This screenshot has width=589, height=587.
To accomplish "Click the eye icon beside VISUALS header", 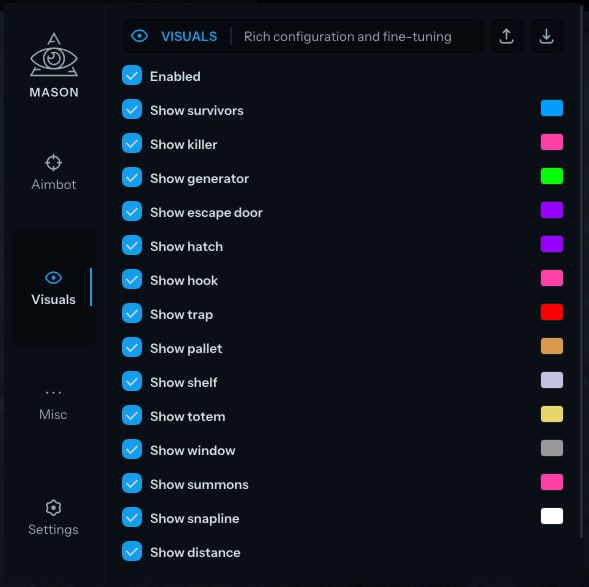I will pos(139,36).
